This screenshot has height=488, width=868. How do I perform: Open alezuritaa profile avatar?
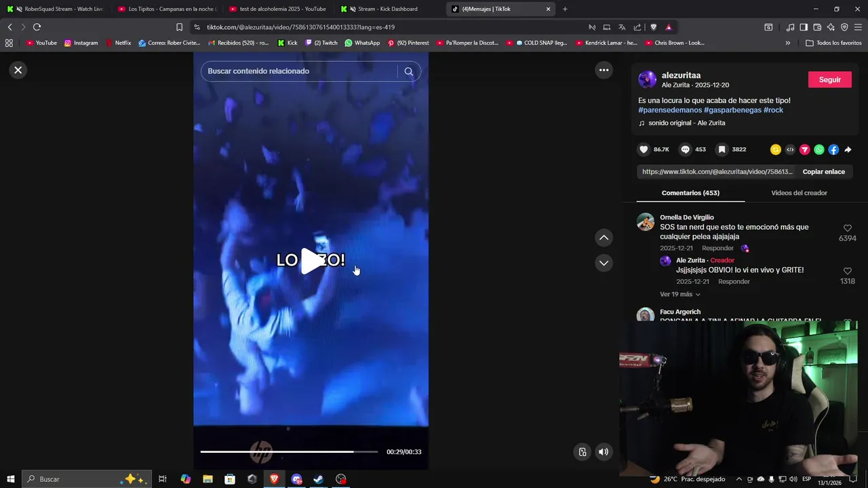[647, 79]
